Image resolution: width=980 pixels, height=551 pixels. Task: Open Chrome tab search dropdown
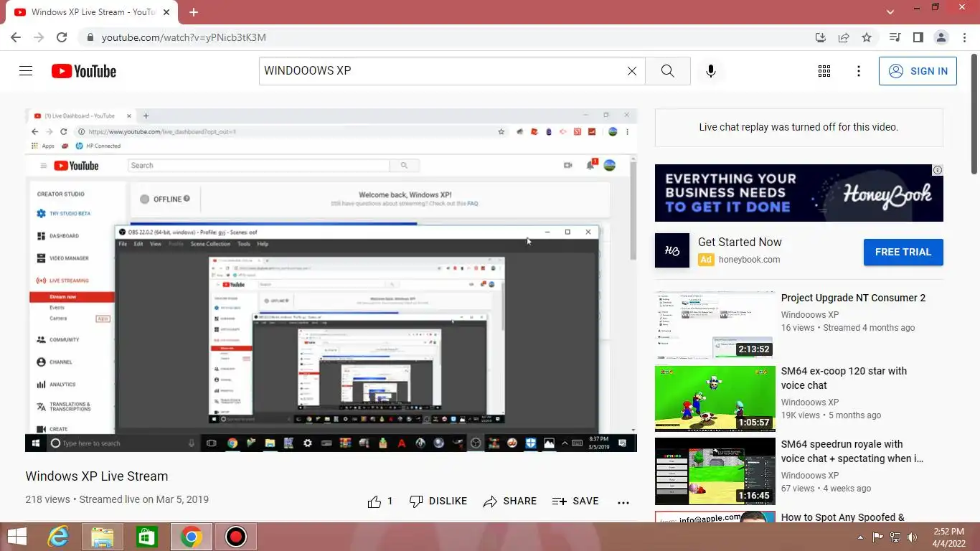pyautogui.click(x=890, y=12)
